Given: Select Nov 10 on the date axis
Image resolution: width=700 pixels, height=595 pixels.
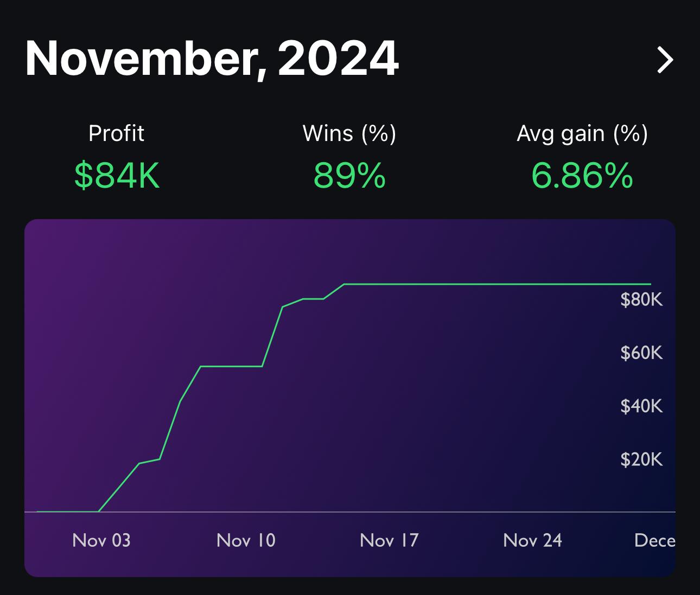Looking at the screenshot, I should [x=246, y=540].
